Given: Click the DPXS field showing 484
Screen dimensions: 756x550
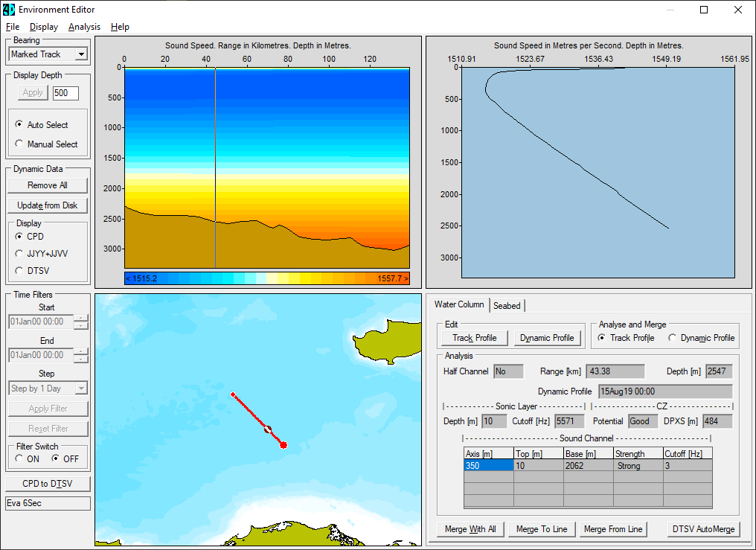Looking at the screenshot, I should 717,421.
